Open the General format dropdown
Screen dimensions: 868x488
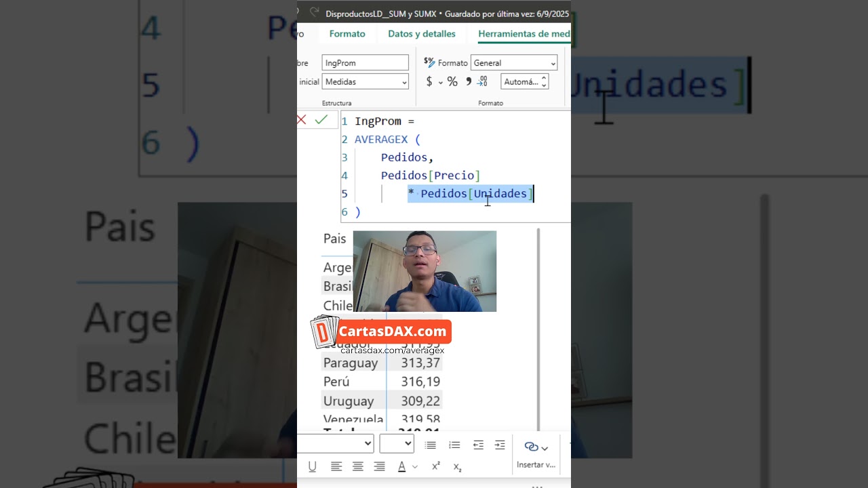513,63
